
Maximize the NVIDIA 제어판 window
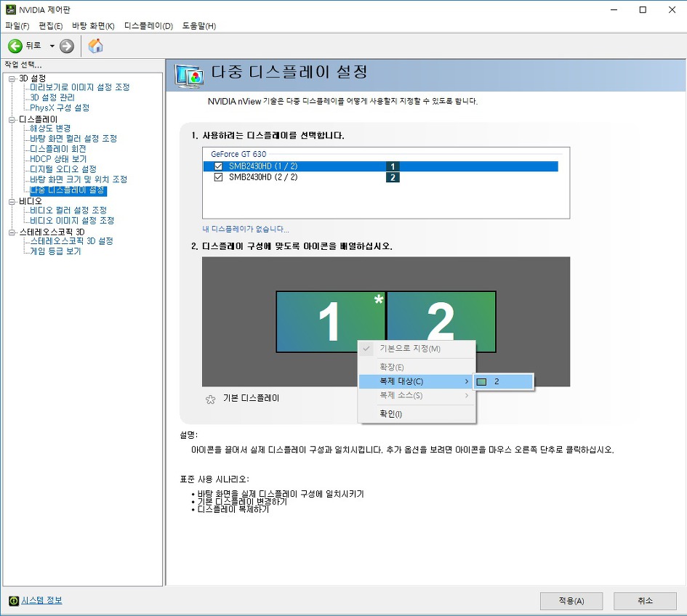tap(643, 9)
